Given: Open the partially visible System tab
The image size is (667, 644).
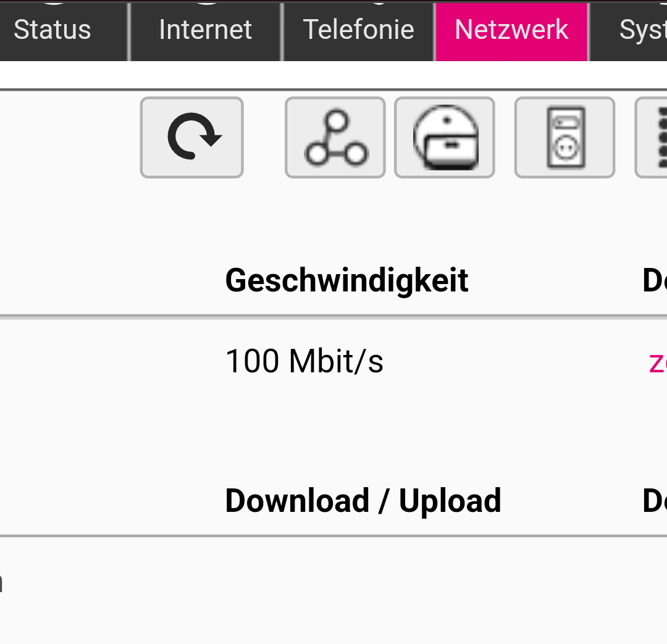Looking at the screenshot, I should tap(641, 30).
